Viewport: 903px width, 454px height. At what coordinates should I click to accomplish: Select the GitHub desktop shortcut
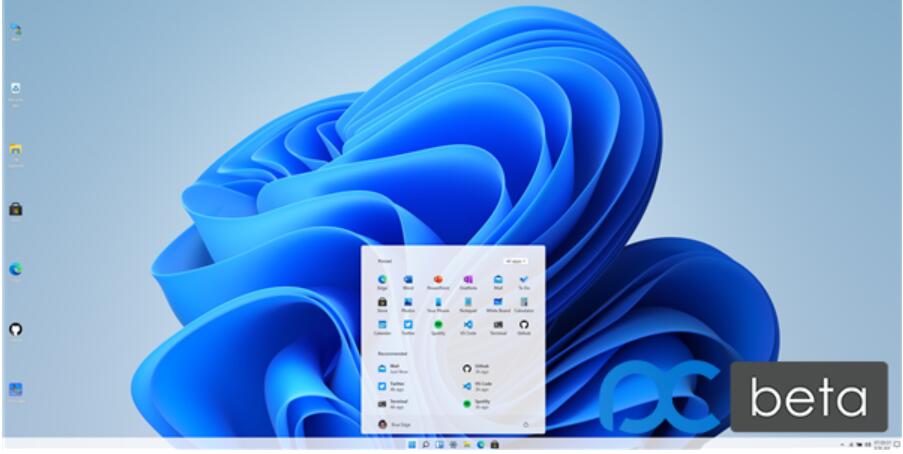point(16,331)
